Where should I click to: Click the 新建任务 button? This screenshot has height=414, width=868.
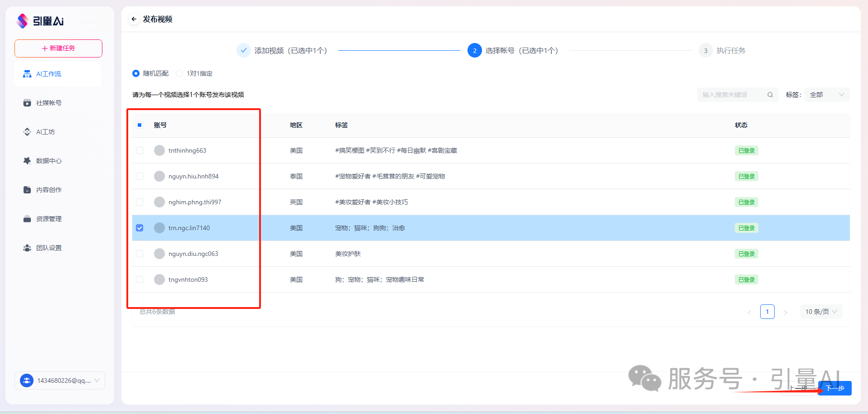pos(58,48)
